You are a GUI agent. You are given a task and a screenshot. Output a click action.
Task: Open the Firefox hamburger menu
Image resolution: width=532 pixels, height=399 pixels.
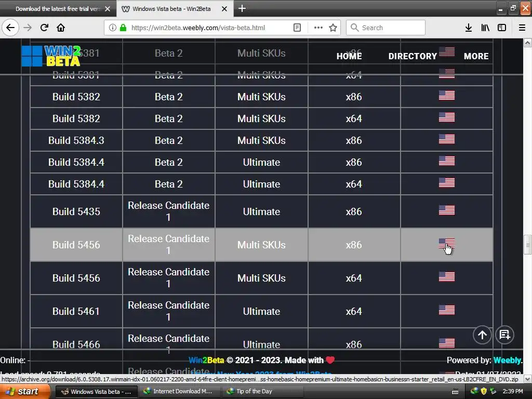(522, 28)
